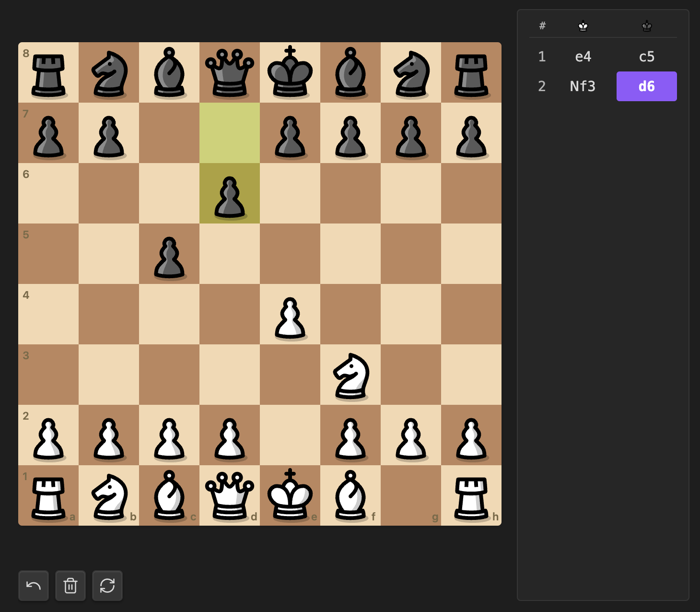Select the black bishop on f8
Image resolution: width=700 pixels, height=612 pixels.
point(350,72)
